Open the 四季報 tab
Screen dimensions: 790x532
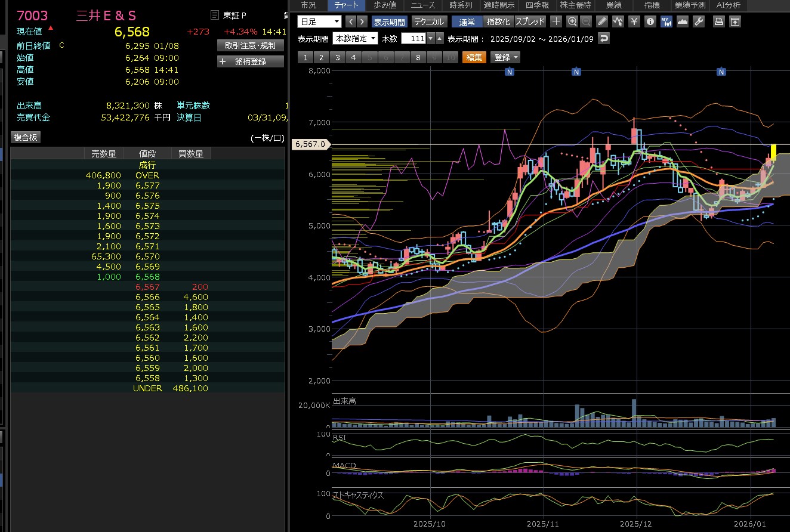(536, 5)
